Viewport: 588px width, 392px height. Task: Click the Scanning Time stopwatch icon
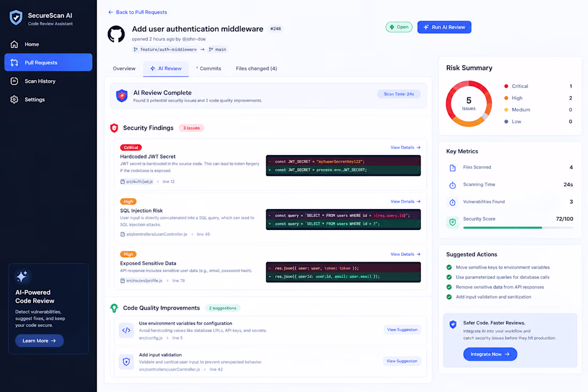pyautogui.click(x=453, y=185)
